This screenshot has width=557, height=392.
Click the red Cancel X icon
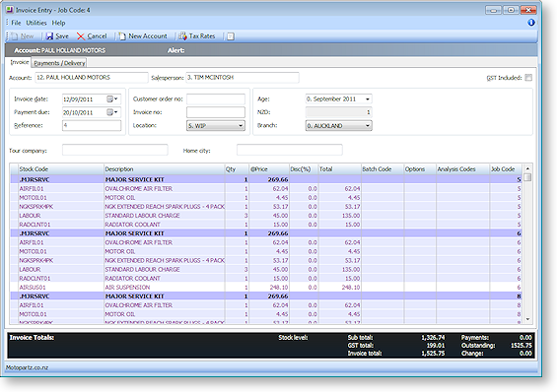81,36
